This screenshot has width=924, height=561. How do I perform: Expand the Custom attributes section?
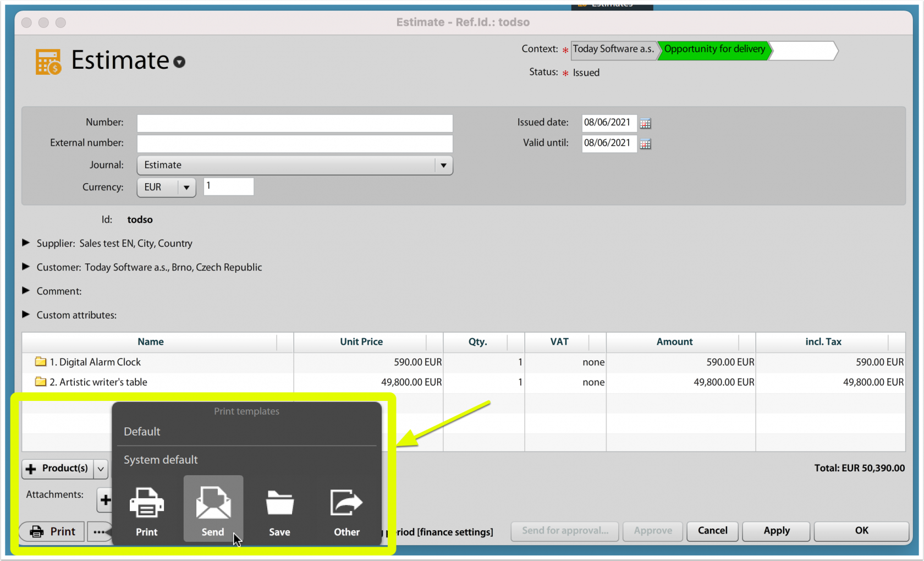pos(25,315)
